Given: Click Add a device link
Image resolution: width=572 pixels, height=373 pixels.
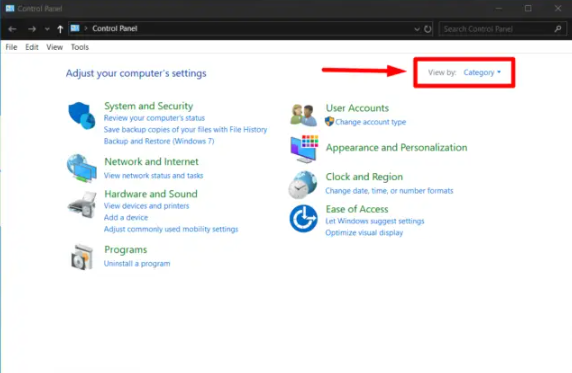Looking at the screenshot, I should tap(126, 218).
